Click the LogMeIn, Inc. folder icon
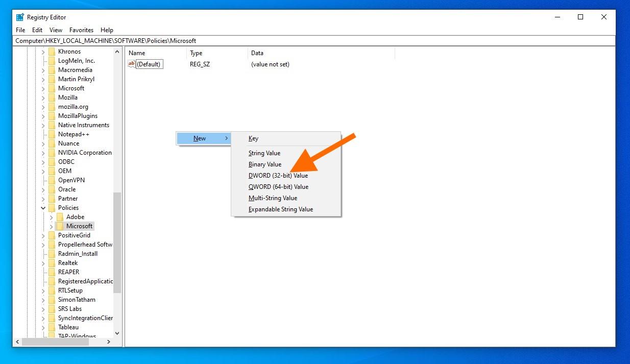Screen dimensions: 630x364 52,61
